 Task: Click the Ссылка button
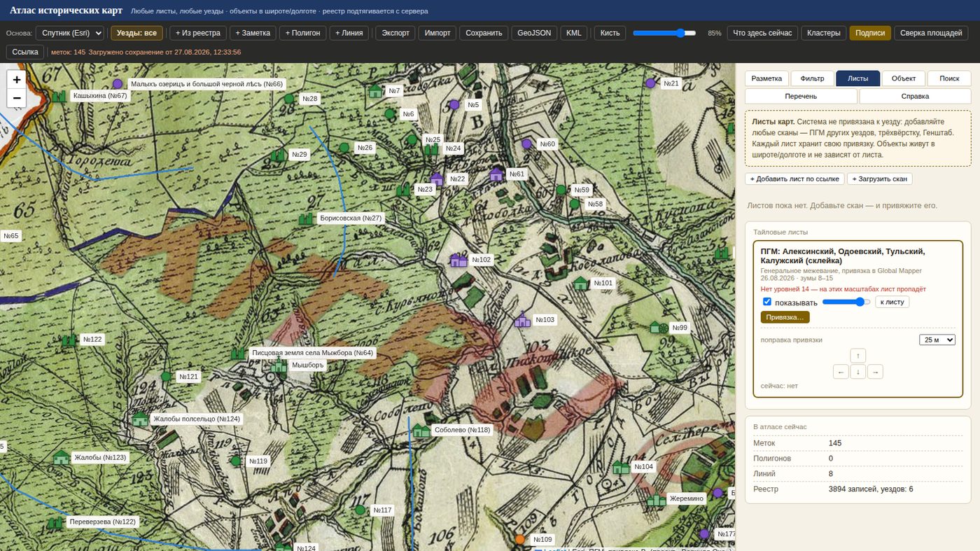point(25,52)
